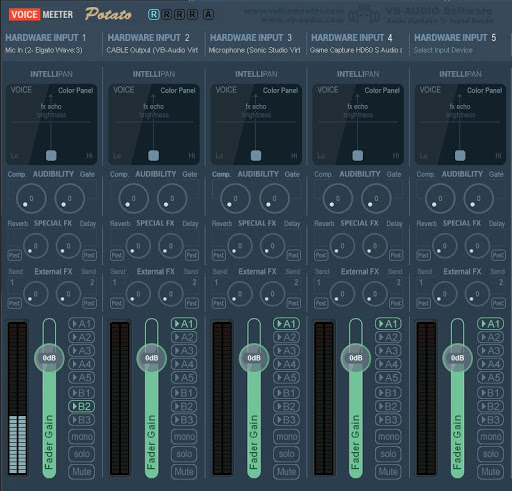Mute Hardware Input 3 strip
The height and width of the screenshot is (491, 512).
point(286,472)
